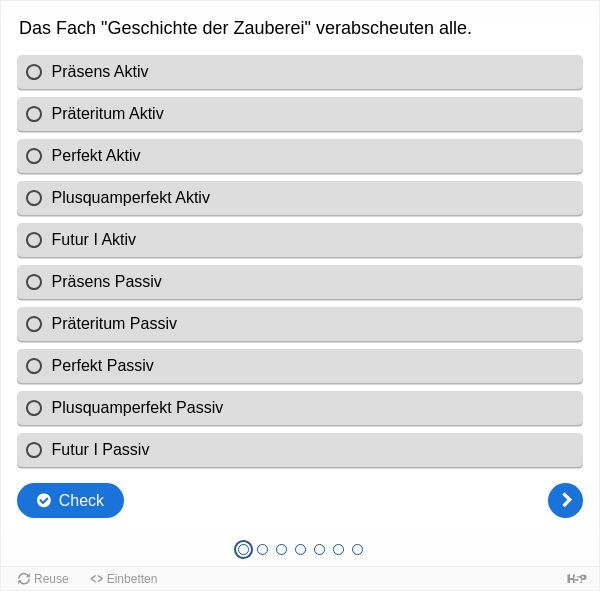This screenshot has width=600, height=591.
Task: Jump to last question progress dot
Action: pyautogui.click(x=357, y=549)
